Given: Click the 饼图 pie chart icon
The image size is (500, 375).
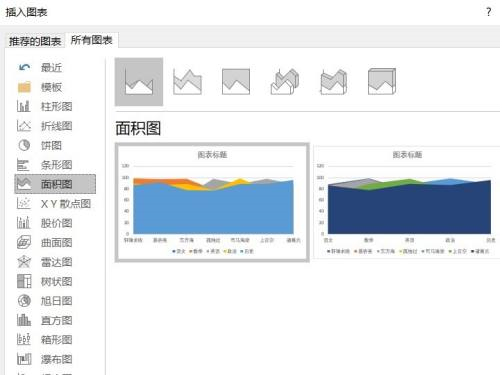Looking at the screenshot, I should 24,145.
